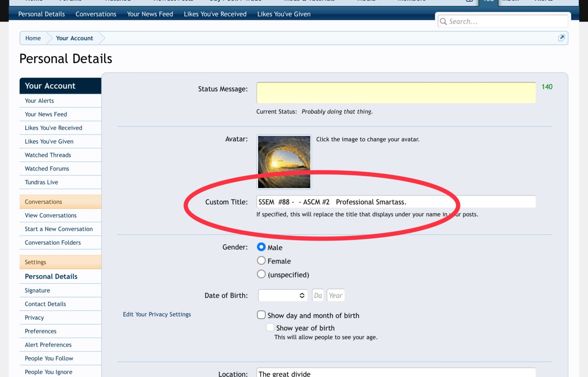Choose the (unspecified) gender option
Image resolution: width=588 pixels, height=377 pixels.
click(261, 274)
